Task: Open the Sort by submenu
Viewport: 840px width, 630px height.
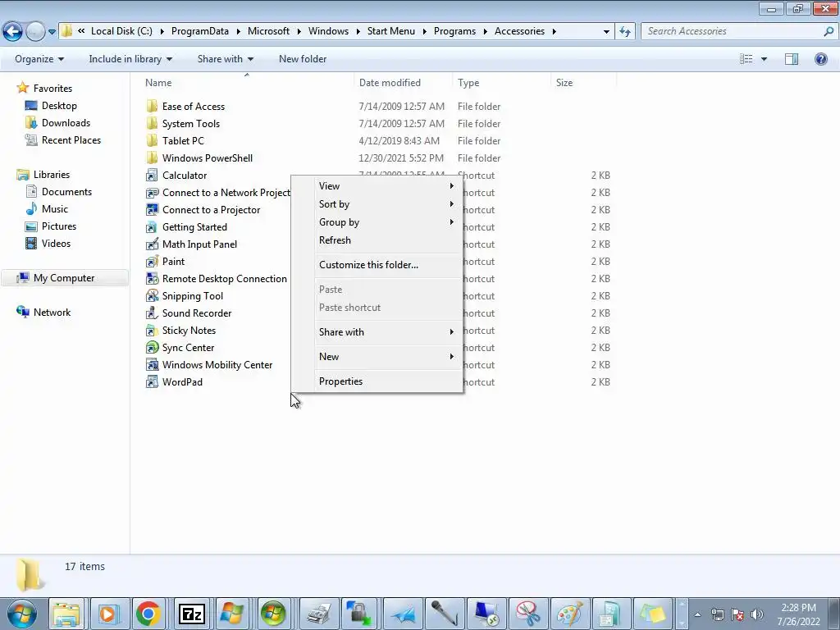Action: point(387,204)
